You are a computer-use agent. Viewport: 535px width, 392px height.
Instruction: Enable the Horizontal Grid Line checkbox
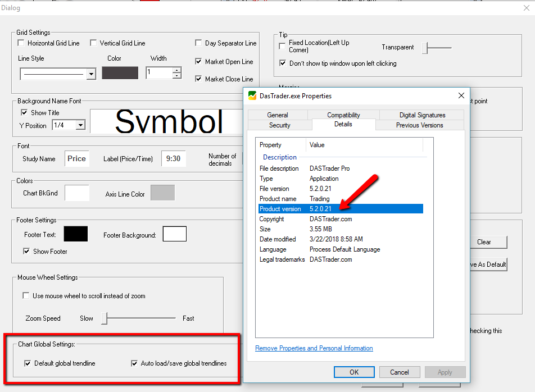pyautogui.click(x=21, y=43)
